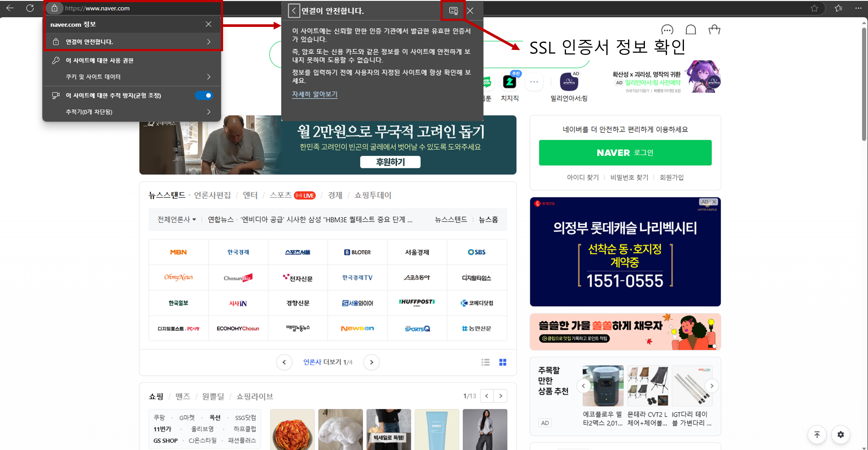Click the 후원하기 banner button
The height and width of the screenshot is (450, 868).
click(x=390, y=162)
